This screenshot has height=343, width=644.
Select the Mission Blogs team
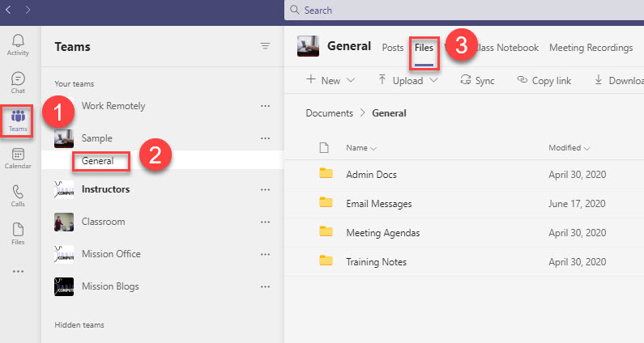coord(110,286)
